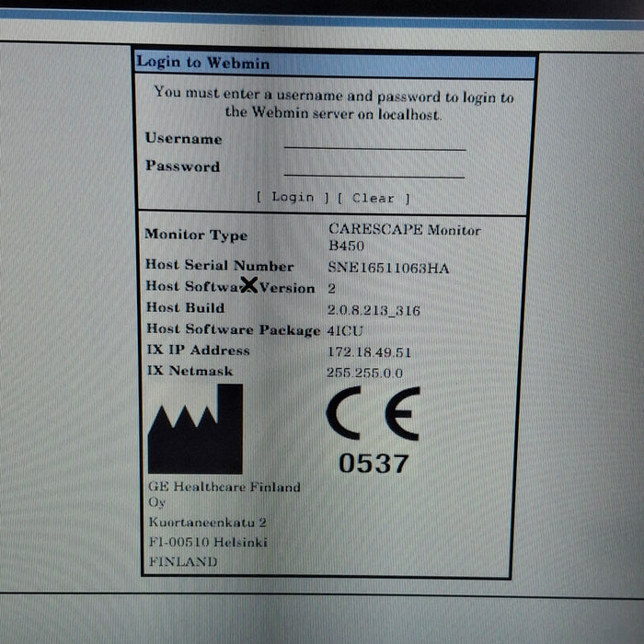Select the 'CARESCAPE Monitor B450' value
Image resolution: width=644 pixels, height=644 pixels.
(404, 237)
